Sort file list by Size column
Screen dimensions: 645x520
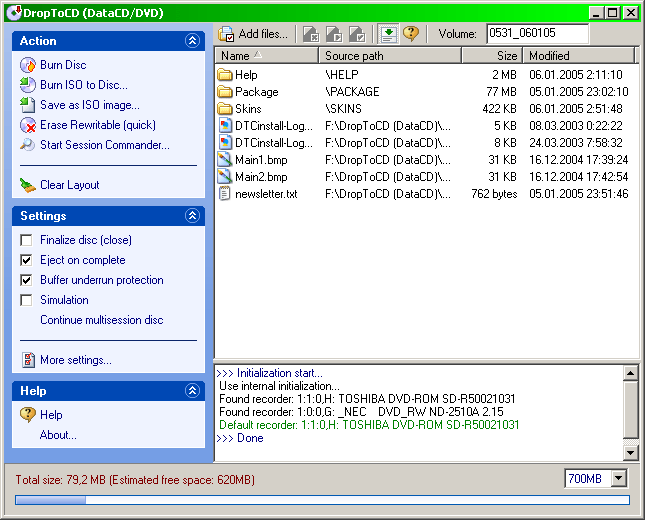click(x=492, y=56)
